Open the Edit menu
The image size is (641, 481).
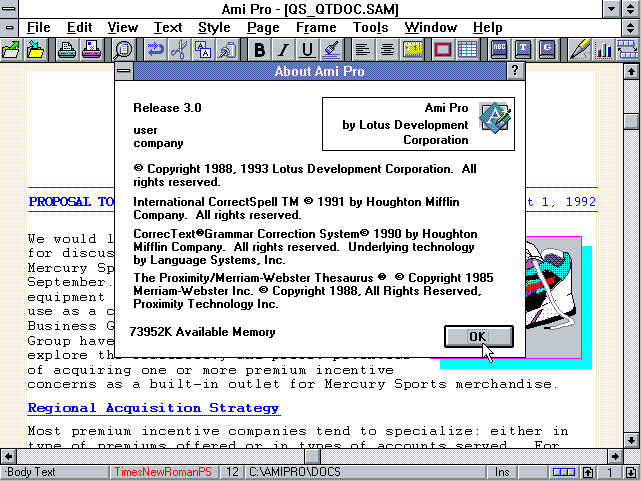[x=79, y=27]
